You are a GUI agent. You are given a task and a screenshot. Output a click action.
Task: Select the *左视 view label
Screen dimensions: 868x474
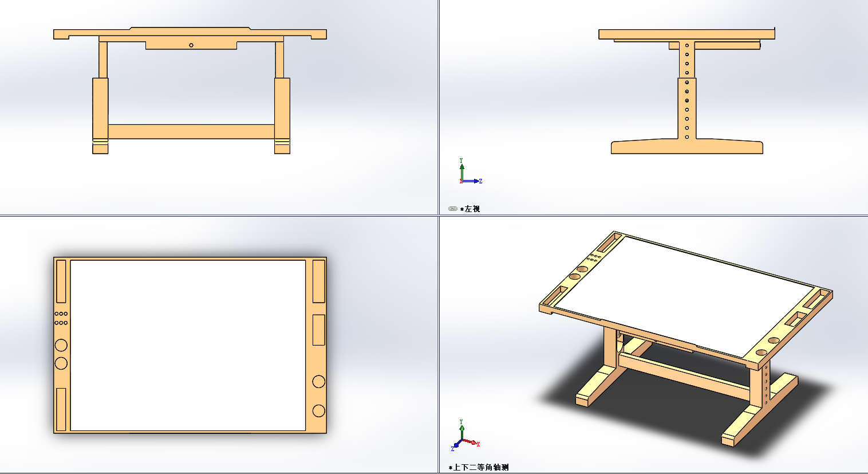(470, 209)
